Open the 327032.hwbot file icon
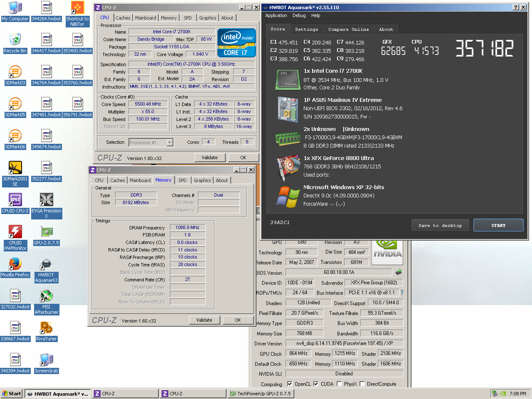This screenshot has height=399, width=532. coord(15,299)
